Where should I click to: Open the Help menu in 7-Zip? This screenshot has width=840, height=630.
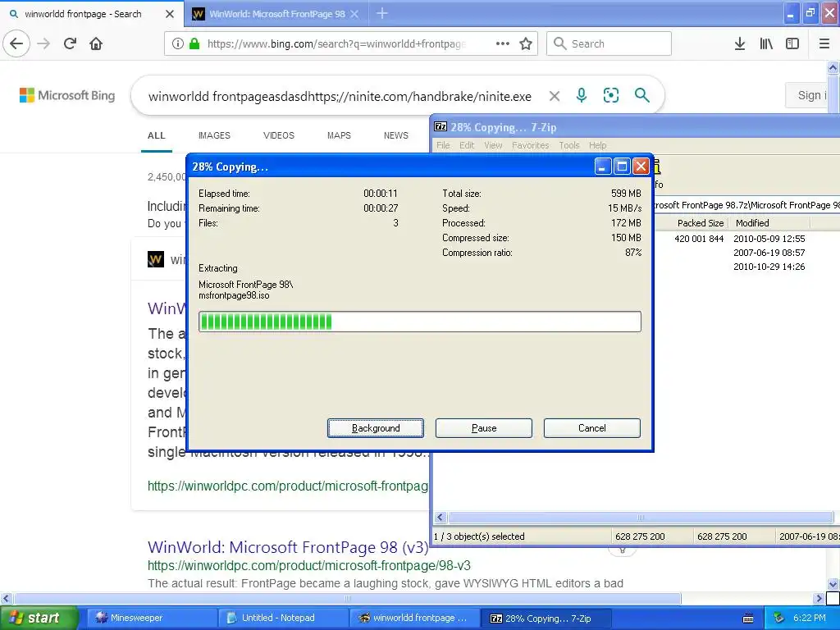click(x=597, y=145)
